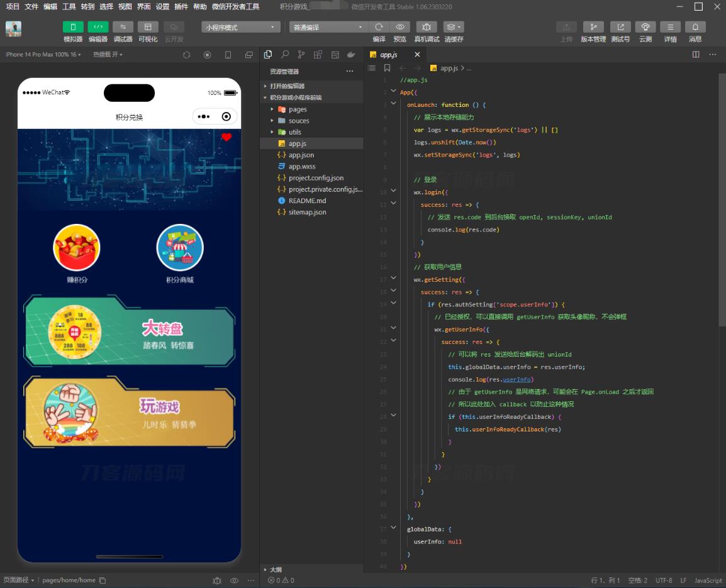Click the 预览 preview eye icon

(x=399, y=27)
